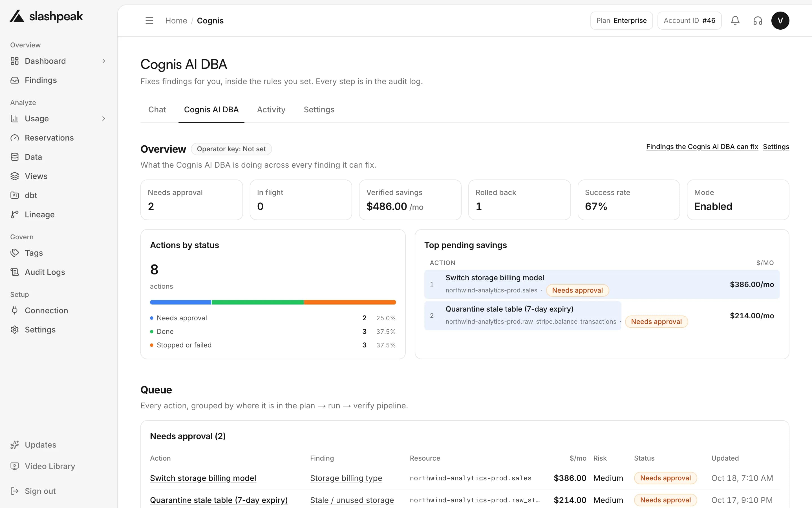The height and width of the screenshot is (508, 812).
Task: Open support via headphones icon
Action: coord(758,21)
